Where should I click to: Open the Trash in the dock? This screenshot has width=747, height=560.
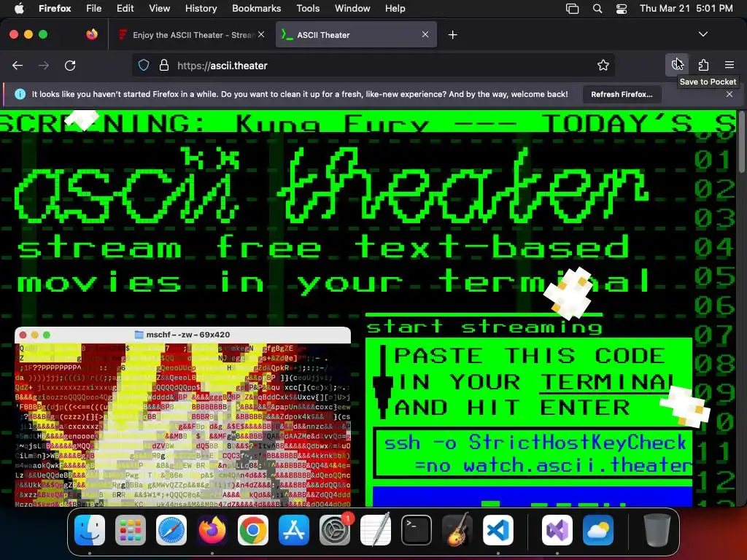coord(657,530)
